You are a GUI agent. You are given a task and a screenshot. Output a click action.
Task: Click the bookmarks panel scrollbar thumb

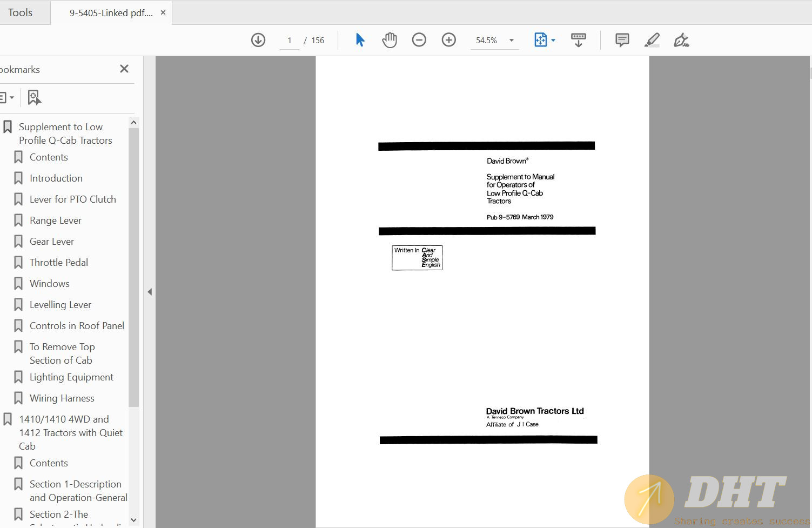[x=133, y=267]
